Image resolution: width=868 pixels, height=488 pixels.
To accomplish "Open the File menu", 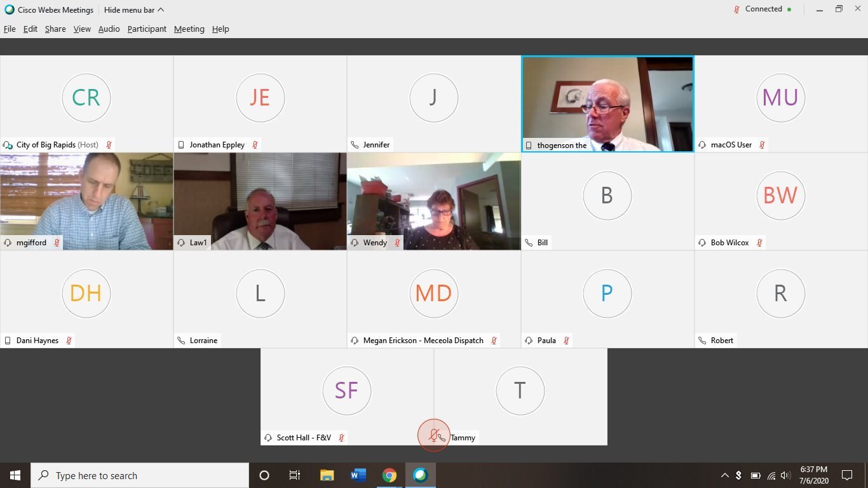I will [x=10, y=29].
